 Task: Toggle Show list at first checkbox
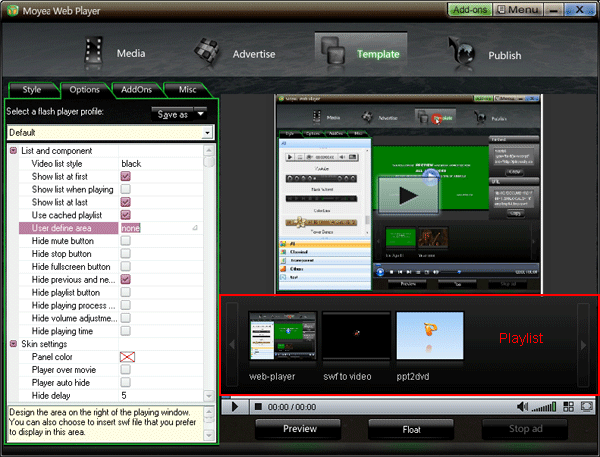(126, 176)
